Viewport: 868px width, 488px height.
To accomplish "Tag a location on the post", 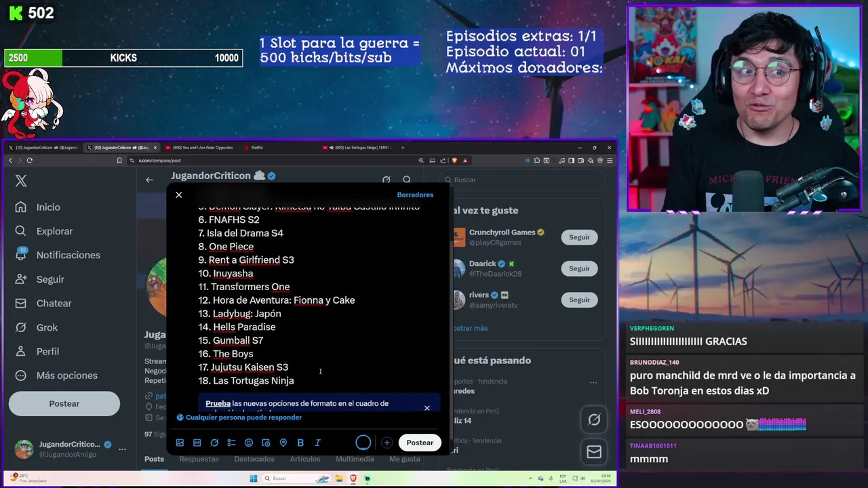I will point(283,443).
